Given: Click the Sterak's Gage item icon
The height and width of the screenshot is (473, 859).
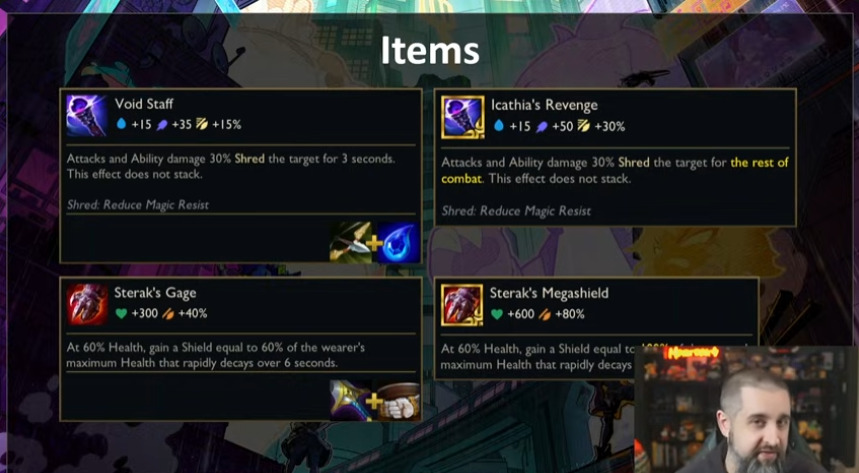Looking at the screenshot, I should [x=87, y=304].
